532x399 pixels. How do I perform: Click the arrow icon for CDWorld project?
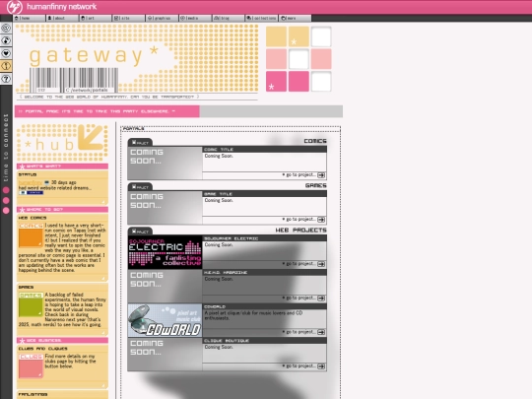[x=321, y=332]
